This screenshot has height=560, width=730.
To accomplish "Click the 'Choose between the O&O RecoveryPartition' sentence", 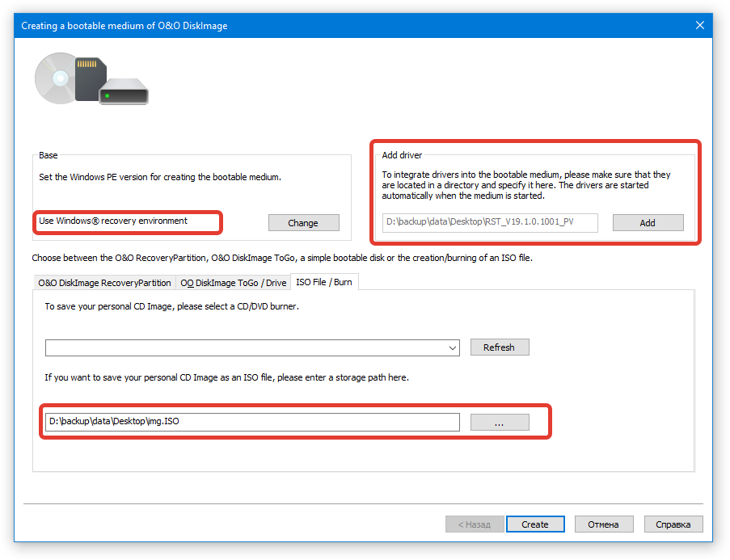I will click(282, 258).
